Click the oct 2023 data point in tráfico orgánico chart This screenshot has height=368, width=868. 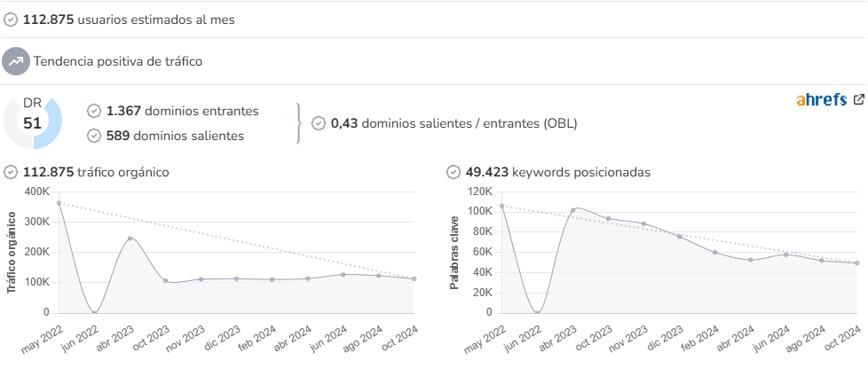tap(165, 280)
